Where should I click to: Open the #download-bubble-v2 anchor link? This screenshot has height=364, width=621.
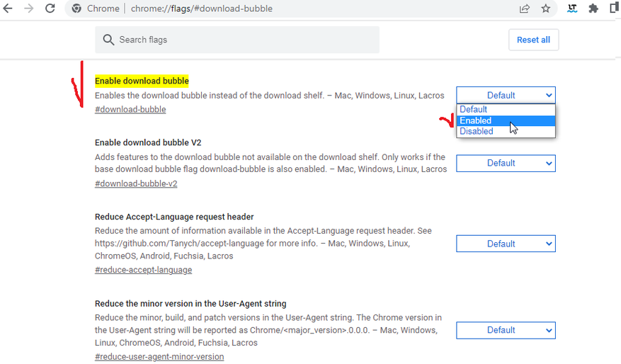click(x=136, y=183)
